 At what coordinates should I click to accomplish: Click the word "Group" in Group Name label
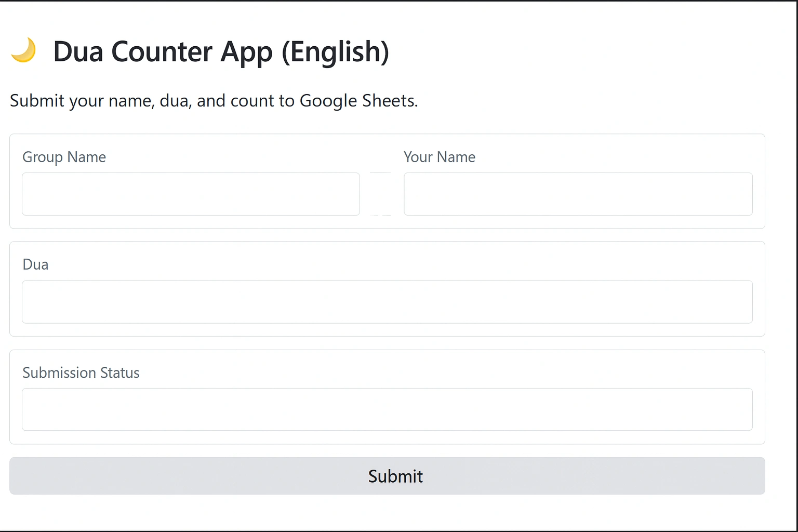(43, 157)
